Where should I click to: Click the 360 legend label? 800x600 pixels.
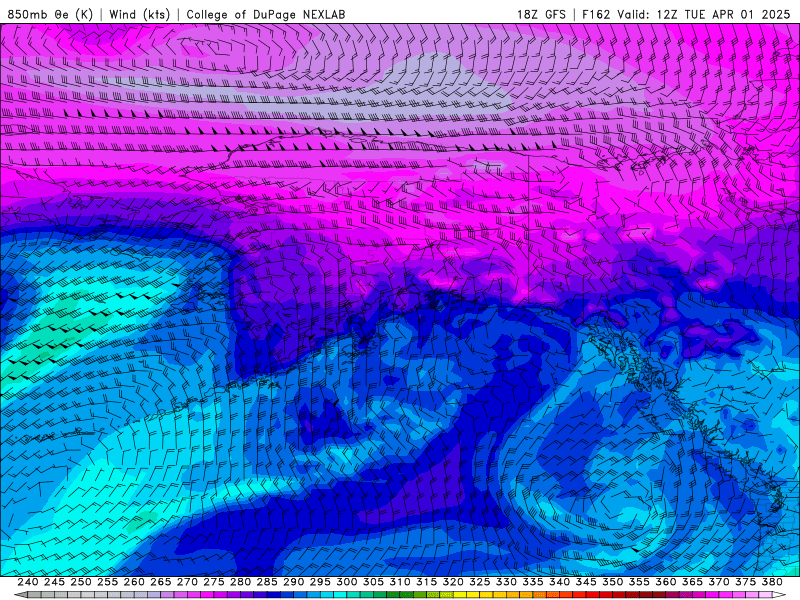pyautogui.click(x=666, y=582)
